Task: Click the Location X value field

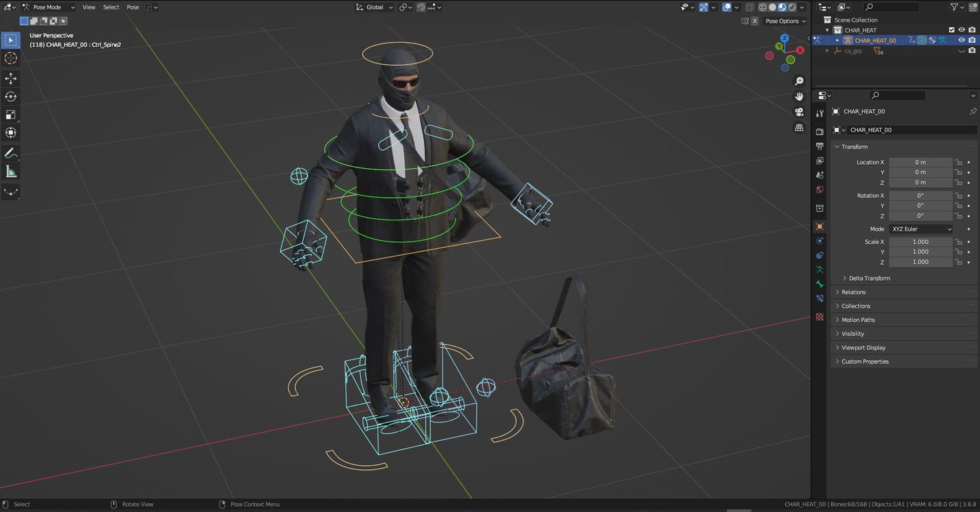Action: pos(920,162)
